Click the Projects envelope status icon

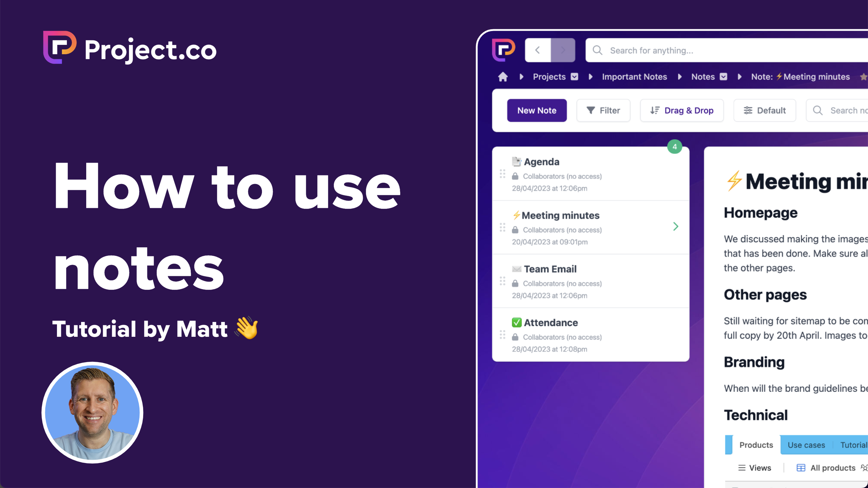pyautogui.click(x=574, y=77)
